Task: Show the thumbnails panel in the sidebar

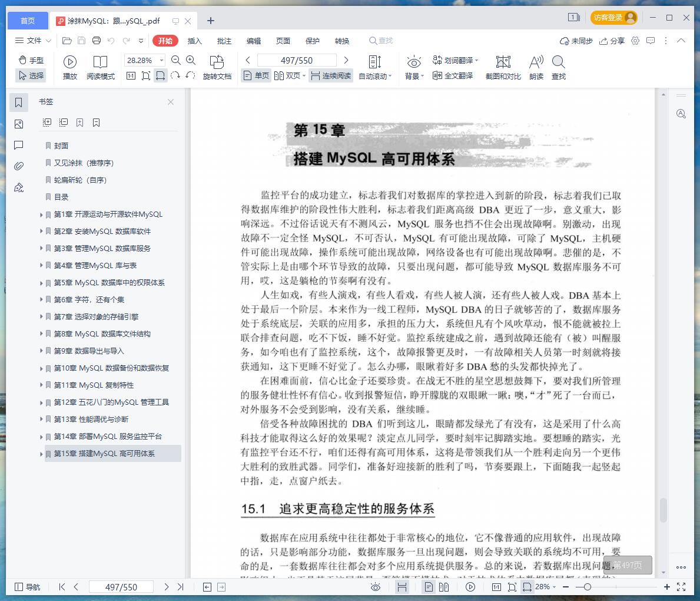Action: (19, 124)
